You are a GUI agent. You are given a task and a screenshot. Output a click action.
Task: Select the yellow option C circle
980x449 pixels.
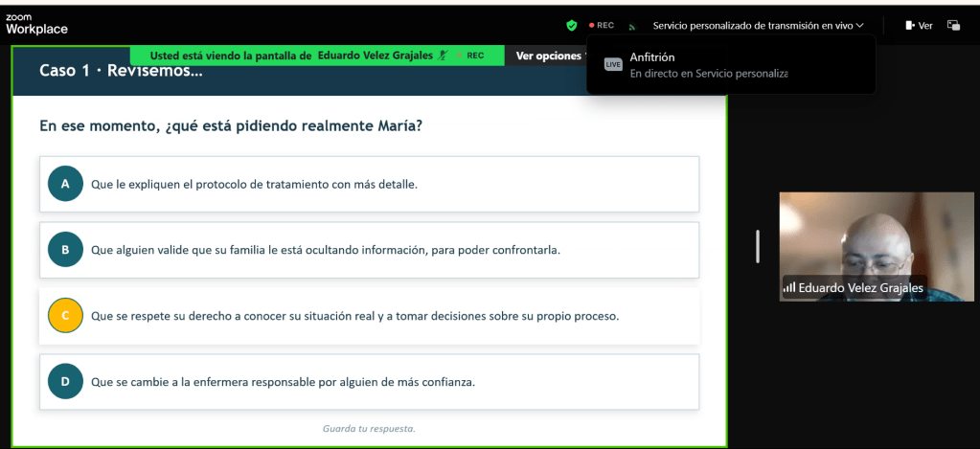pos(65,315)
